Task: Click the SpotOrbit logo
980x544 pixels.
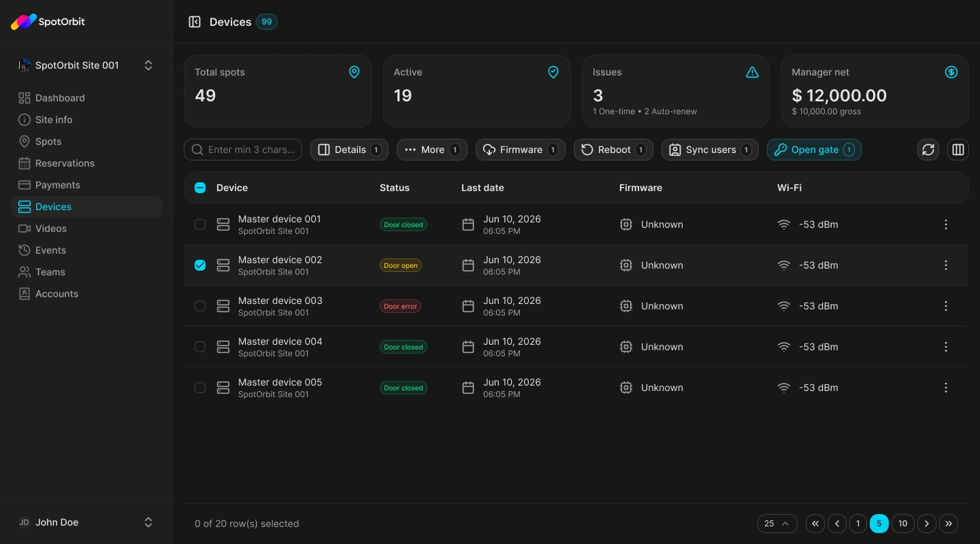Action: tap(48, 22)
